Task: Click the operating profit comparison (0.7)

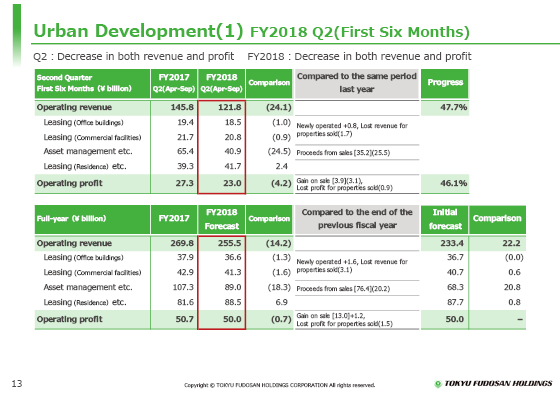Action: tap(281, 319)
